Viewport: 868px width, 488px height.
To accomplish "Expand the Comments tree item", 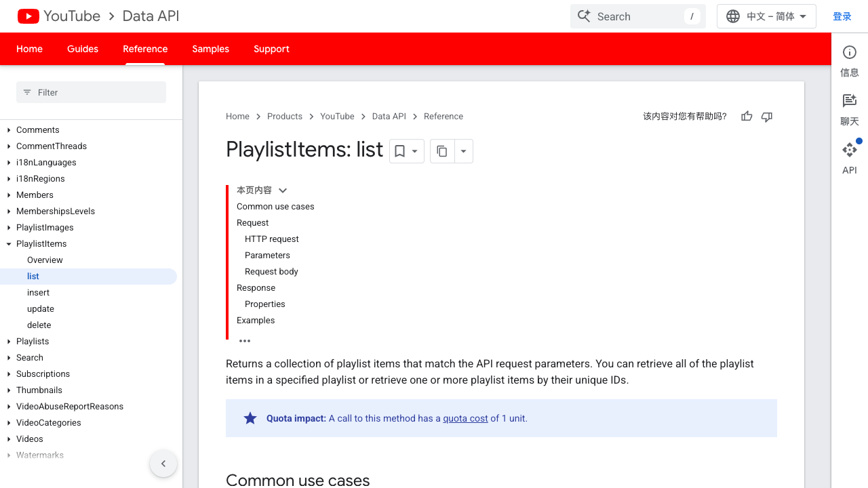I will (9, 130).
